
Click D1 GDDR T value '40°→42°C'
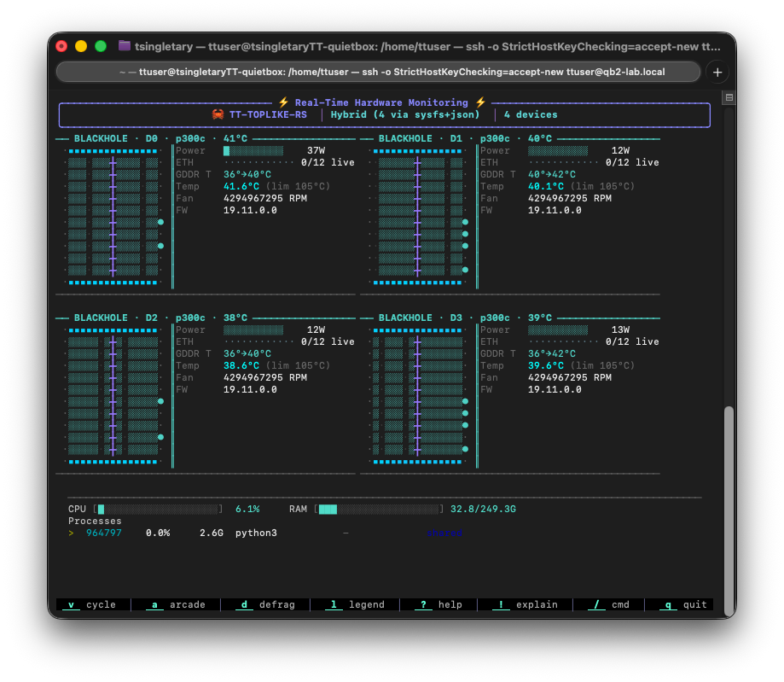(x=552, y=174)
